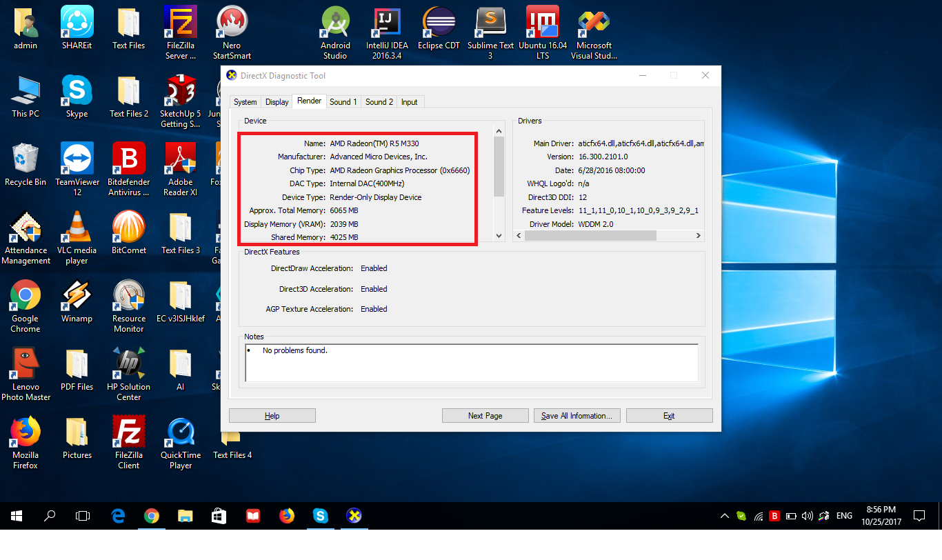Click the taskbar Search icon
Screen dimensions: 942x560
click(x=50, y=516)
